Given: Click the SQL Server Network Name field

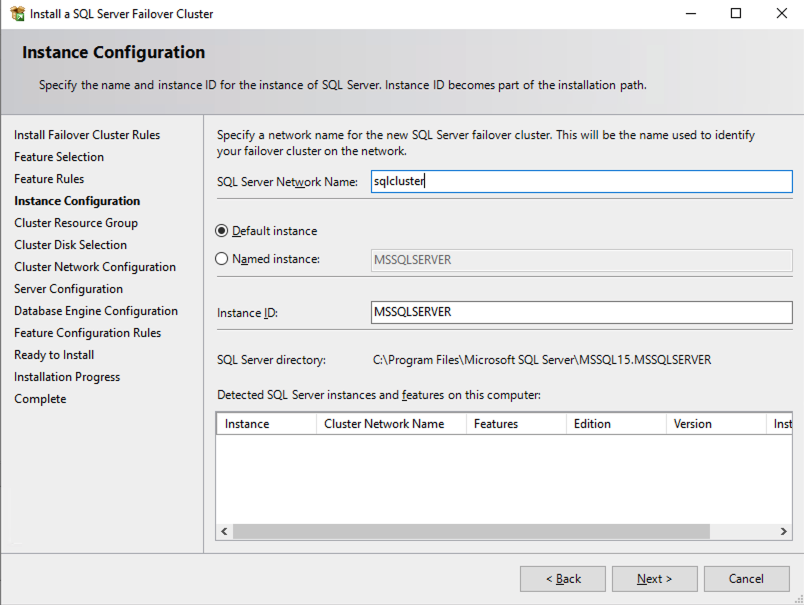Looking at the screenshot, I should [580, 181].
